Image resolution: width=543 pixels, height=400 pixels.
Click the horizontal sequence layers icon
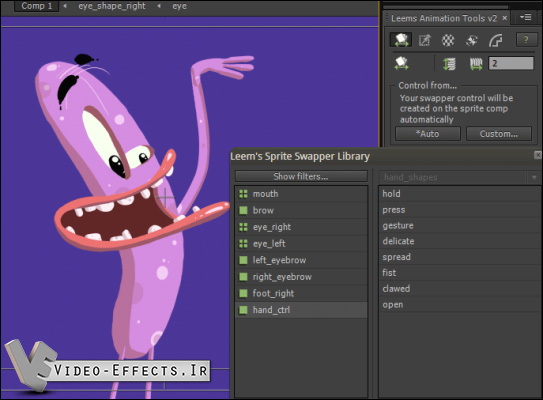pos(476,64)
